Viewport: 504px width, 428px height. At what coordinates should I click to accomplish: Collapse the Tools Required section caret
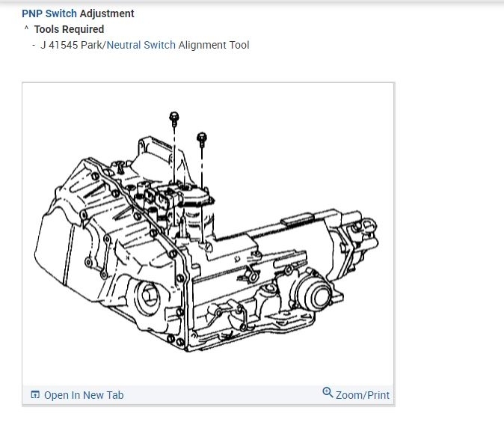pyautogui.click(x=26, y=28)
